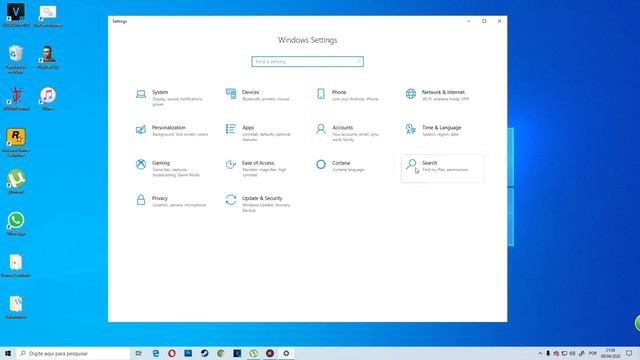Select the WhatsApp desktop shortcut
This screenshot has width=640, height=360.
(16, 224)
